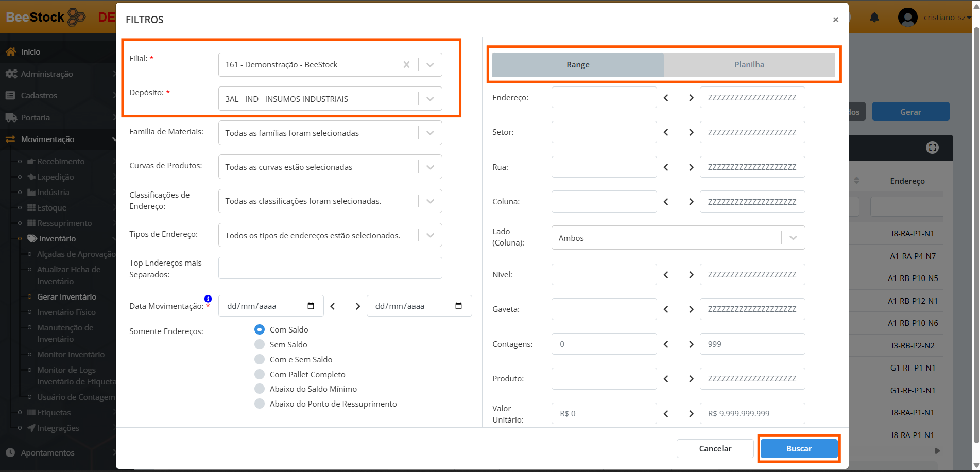Click the notification bell icon
Image resolution: width=980 pixels, height=472 pixels.
coord(874,18)
